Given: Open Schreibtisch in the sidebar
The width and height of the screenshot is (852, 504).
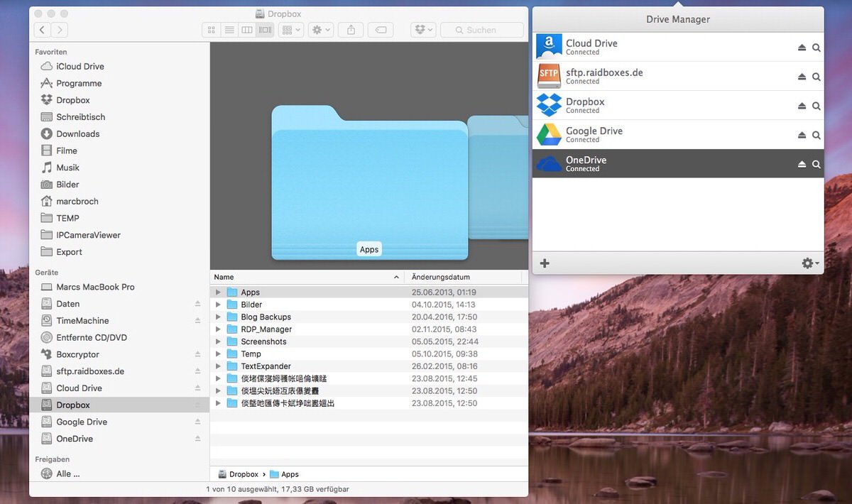Looking at the screenshot, I should pyautogui.click(x=81, y=117).
